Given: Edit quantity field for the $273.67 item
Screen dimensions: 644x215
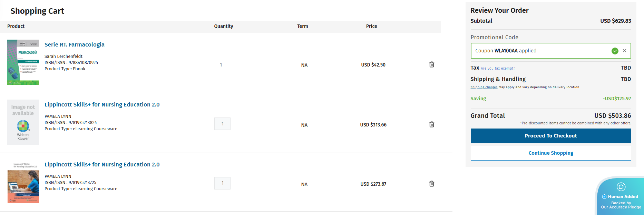Looking at the screenshot, I should (x=222, y=183).
